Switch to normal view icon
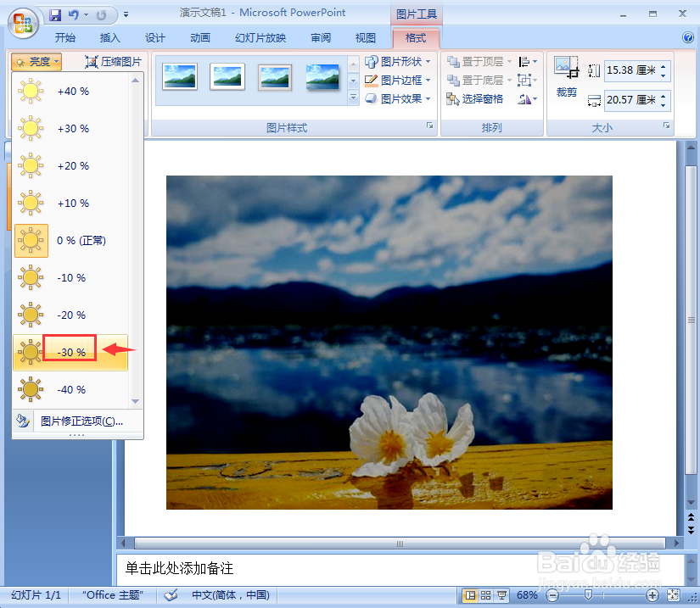Screen dimensions: 700x608 [470, 595]
